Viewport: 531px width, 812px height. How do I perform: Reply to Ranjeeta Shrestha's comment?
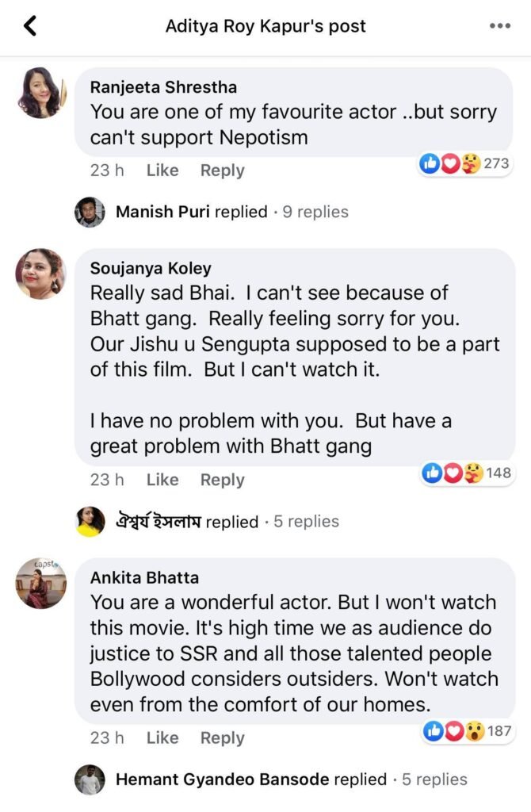222,170
